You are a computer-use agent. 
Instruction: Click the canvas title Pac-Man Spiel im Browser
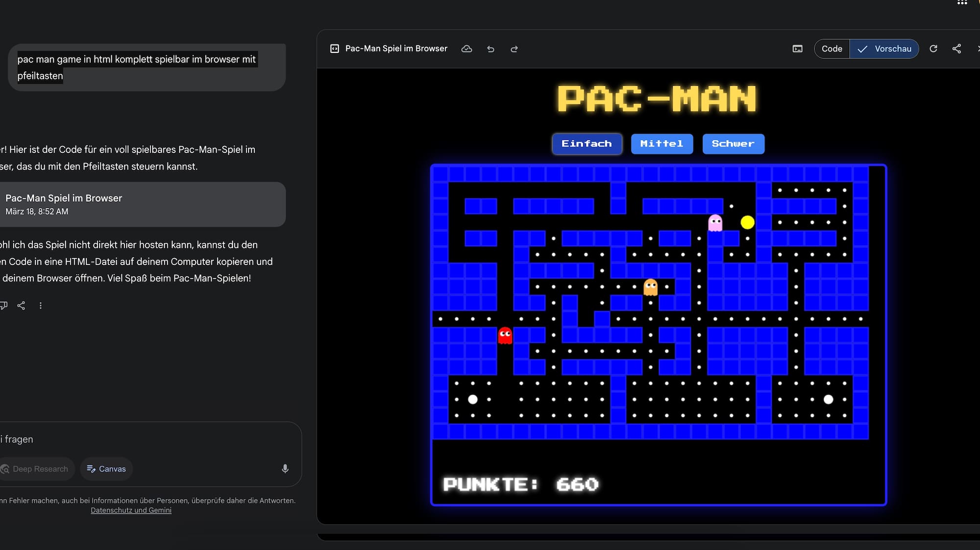(x=396, y=48)
